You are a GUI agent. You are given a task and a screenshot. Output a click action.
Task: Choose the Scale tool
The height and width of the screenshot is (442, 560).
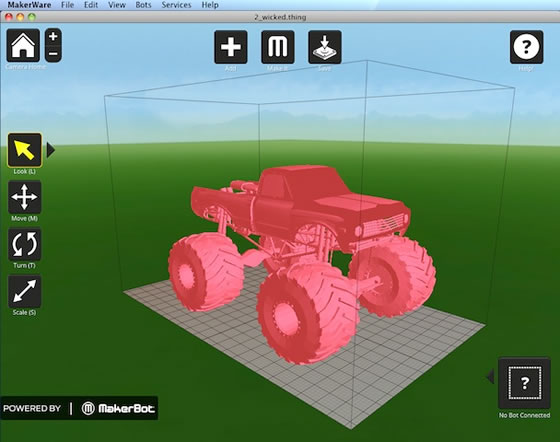pyautogui.click(x=24, y=291)
